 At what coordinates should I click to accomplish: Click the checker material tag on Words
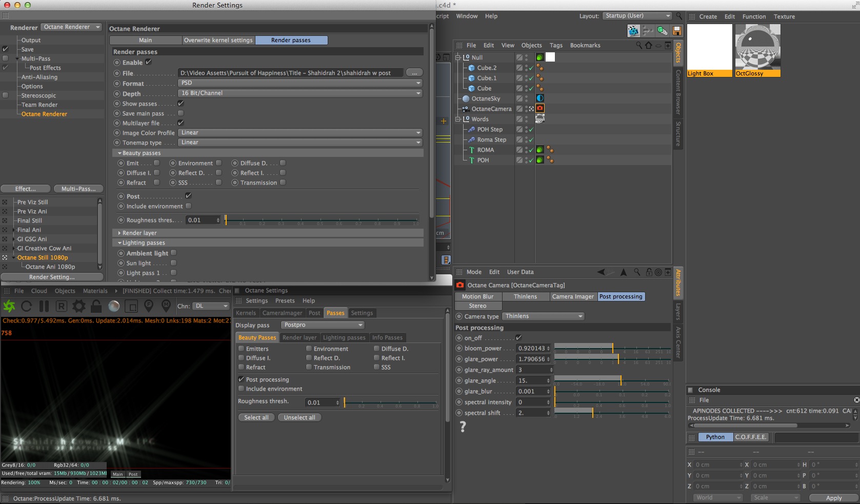coord(540,118)
